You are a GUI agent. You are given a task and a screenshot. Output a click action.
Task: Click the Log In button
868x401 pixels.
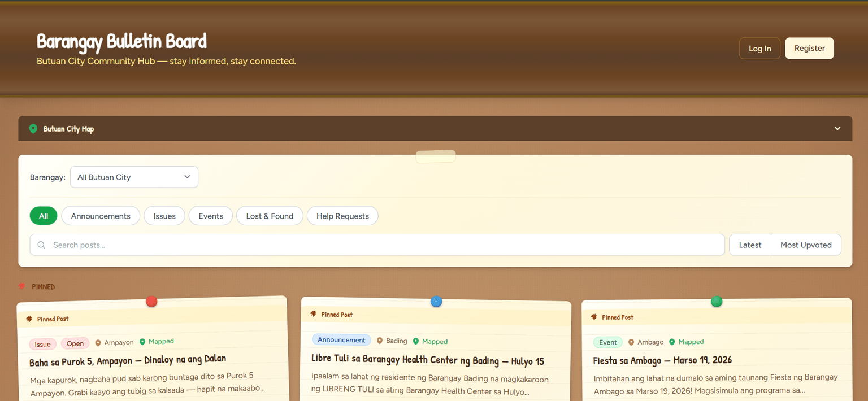pyautogui.click(x=759, y=48)
